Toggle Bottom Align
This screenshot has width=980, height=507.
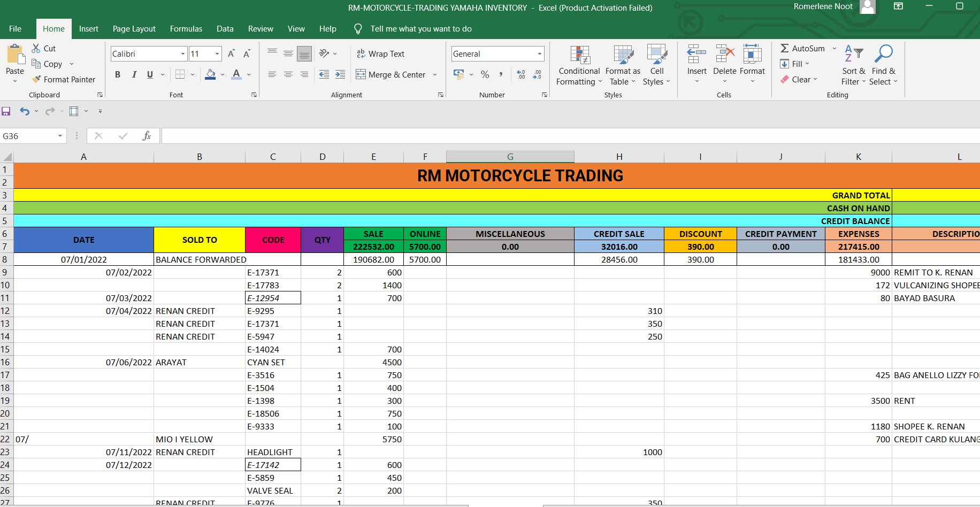[x=304, y=53]
